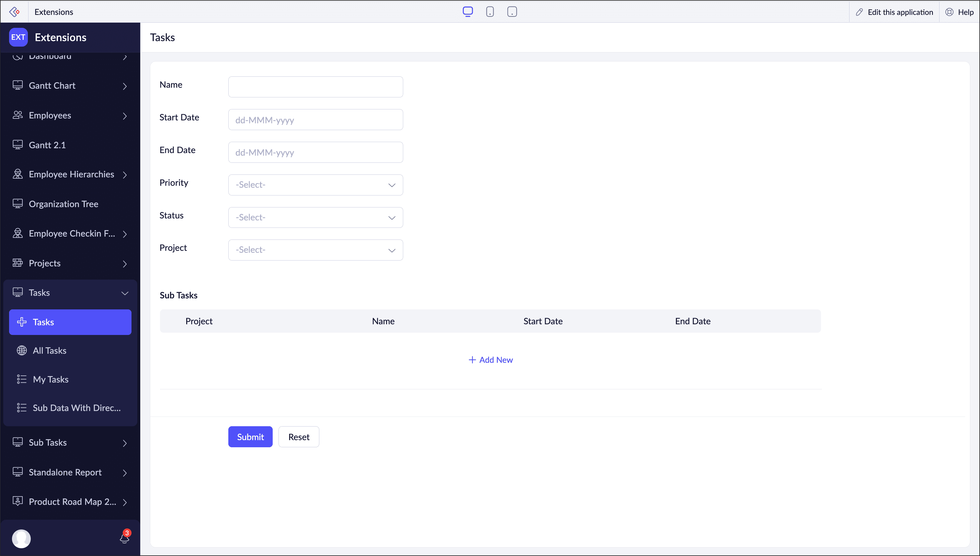
Task: Click the Sub Tasks Project column header
Action: click(x=199, y=321)
